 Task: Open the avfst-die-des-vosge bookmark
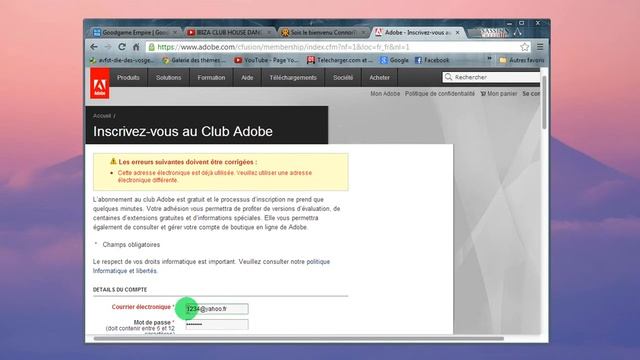pos(122,60)
